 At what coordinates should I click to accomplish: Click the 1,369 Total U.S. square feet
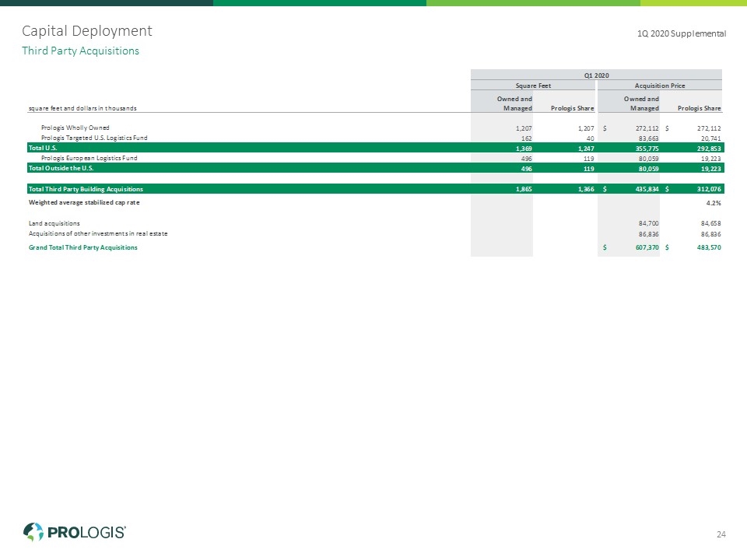point(524,149)
